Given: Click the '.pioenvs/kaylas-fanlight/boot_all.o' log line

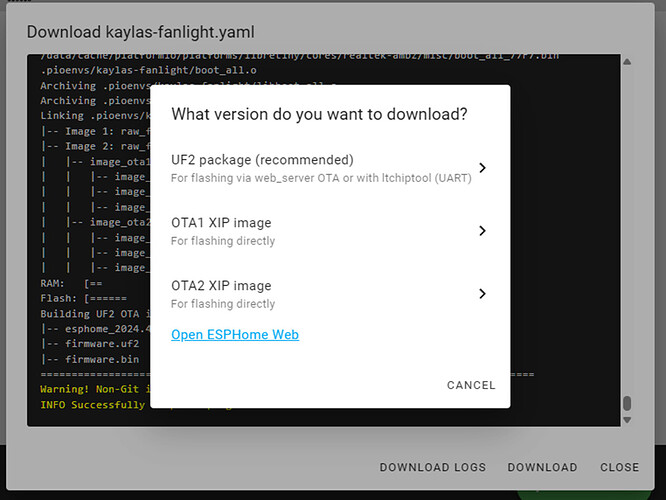Looking at the screenshot, I should [x=149, y=70].
